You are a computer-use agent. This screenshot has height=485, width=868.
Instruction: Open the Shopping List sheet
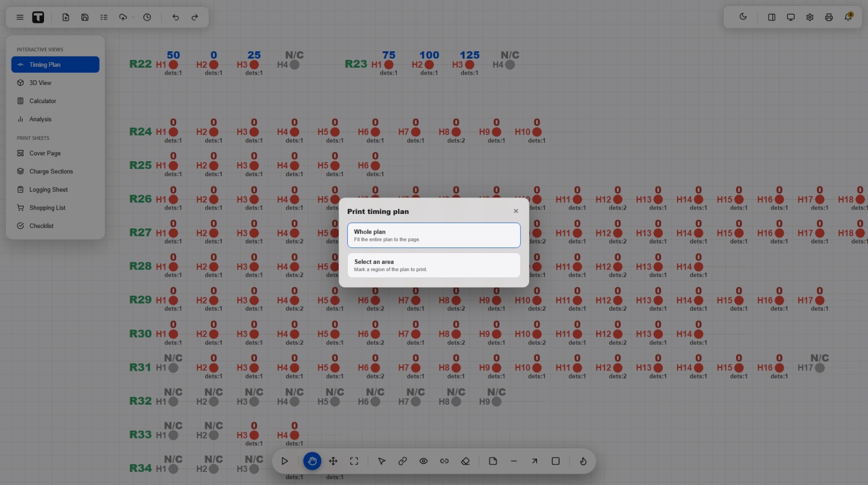pyautogui.click(x=55, y=208)
